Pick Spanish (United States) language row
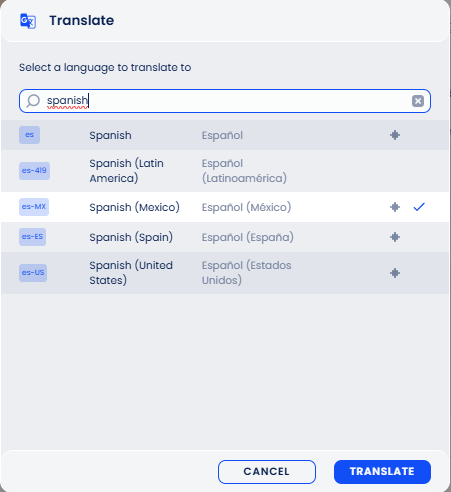The width and height of the screenshot is (451, 492). pyautogui.click(x=225, y=273)
